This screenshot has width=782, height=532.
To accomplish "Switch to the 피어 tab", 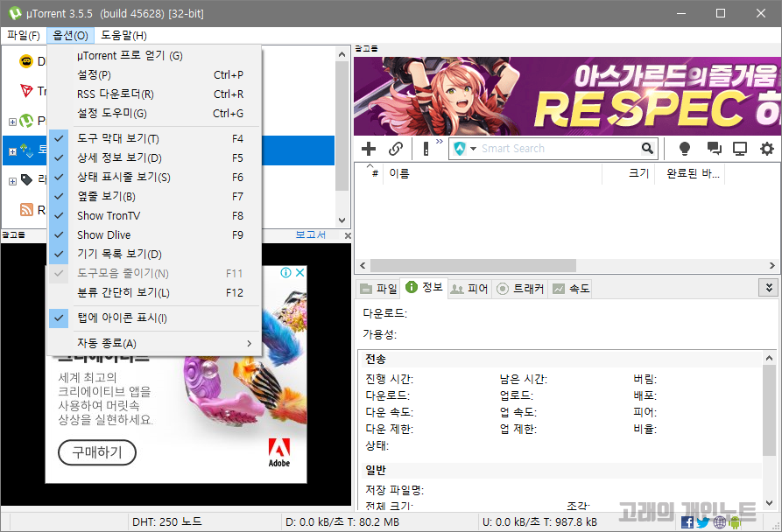I will [469, 289].
